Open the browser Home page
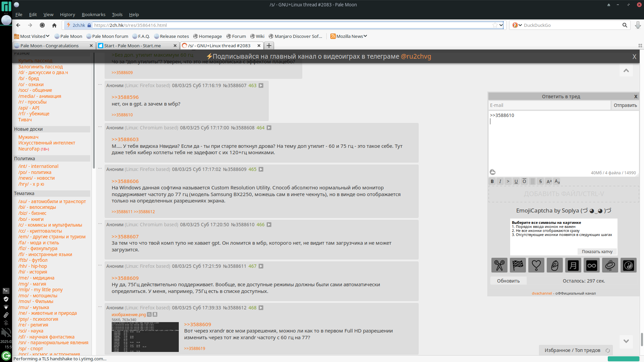 [54, 25]
